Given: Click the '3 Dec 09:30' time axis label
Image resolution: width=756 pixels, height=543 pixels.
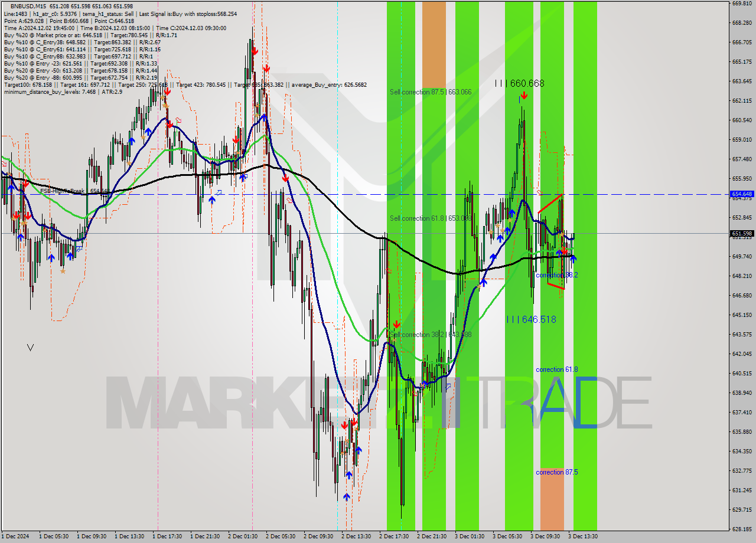Looking at the screenshot, I should pyautogui.click(x=545, y=537).
